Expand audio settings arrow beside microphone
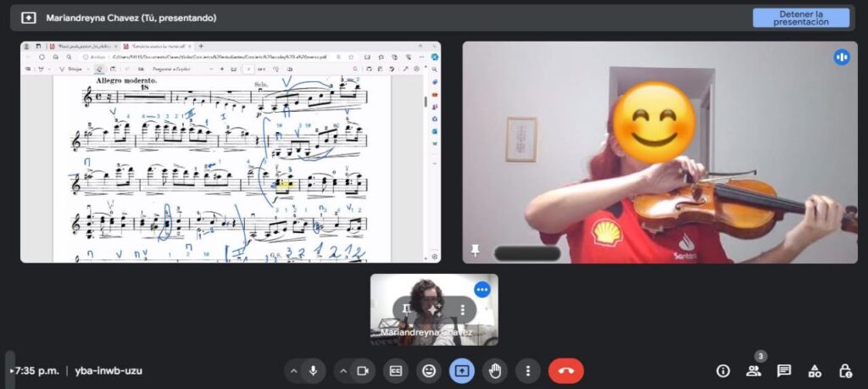The image size is (868, 389). point(293,370)
